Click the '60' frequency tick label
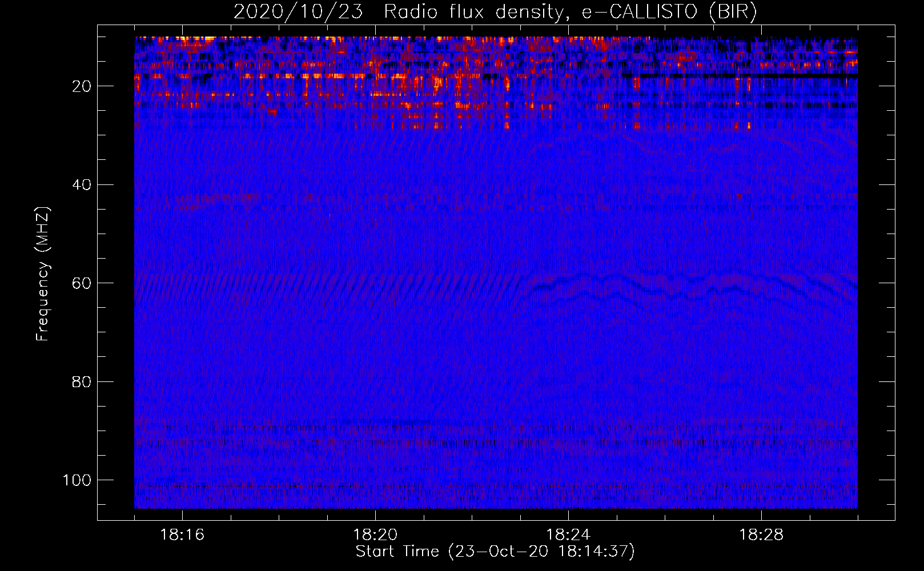Screen dimensions: 924x571 (x=82, y=283)
